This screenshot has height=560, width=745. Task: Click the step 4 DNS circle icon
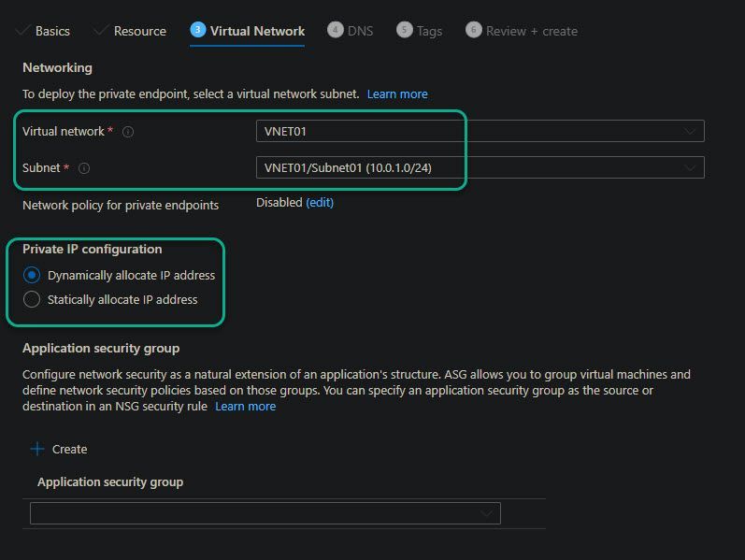tap(335, 30)
